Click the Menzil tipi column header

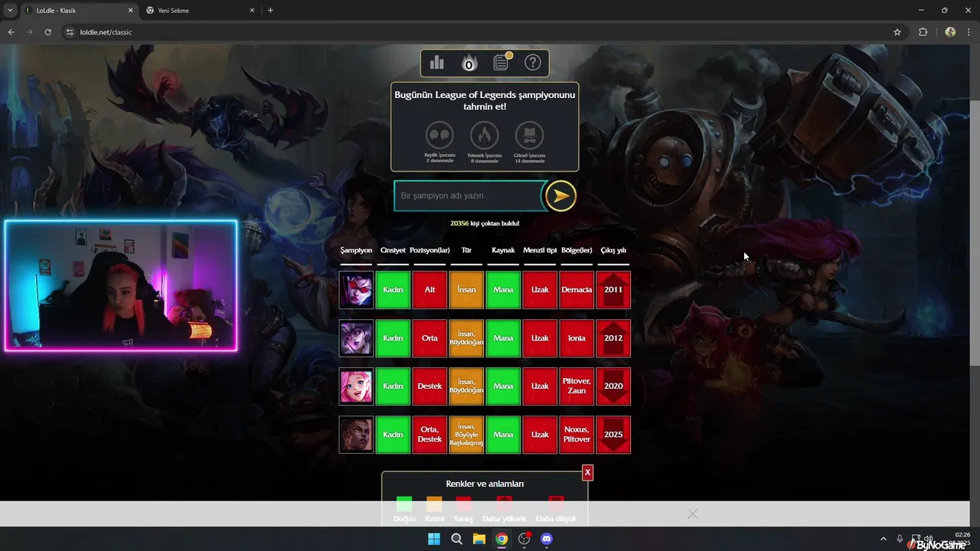540,250
